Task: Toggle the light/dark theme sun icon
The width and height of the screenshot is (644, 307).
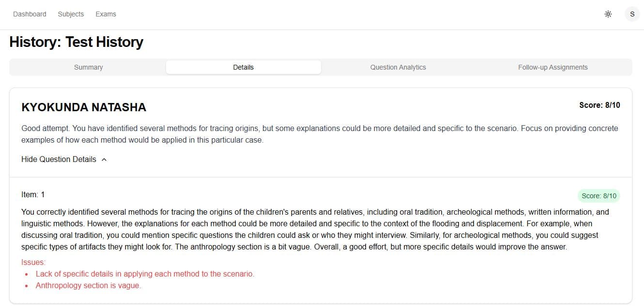Action: [x=608, y=14]
